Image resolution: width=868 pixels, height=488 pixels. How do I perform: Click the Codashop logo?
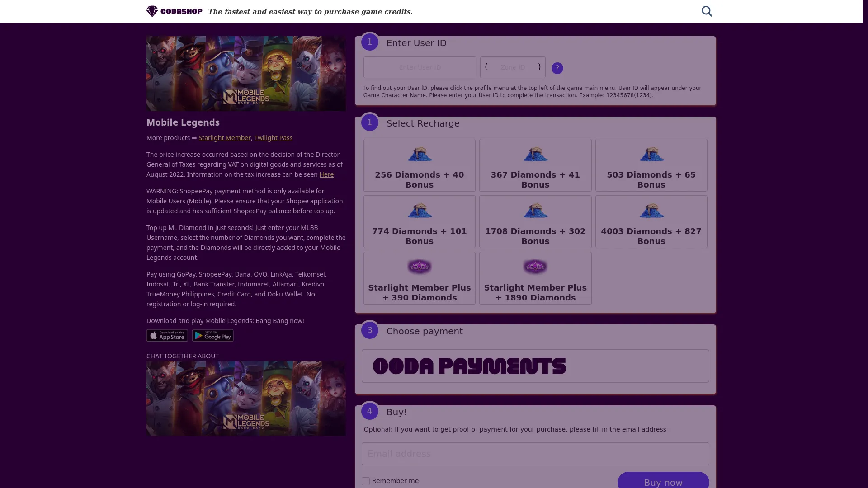tap(174, 11)
